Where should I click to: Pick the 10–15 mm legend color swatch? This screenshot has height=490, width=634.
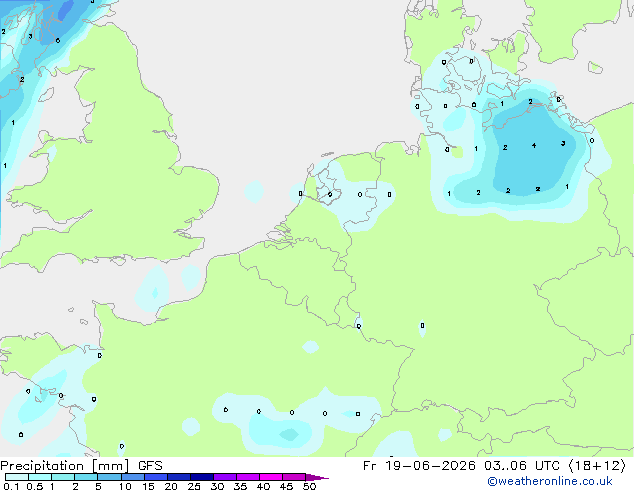click(x=133, y=477)
